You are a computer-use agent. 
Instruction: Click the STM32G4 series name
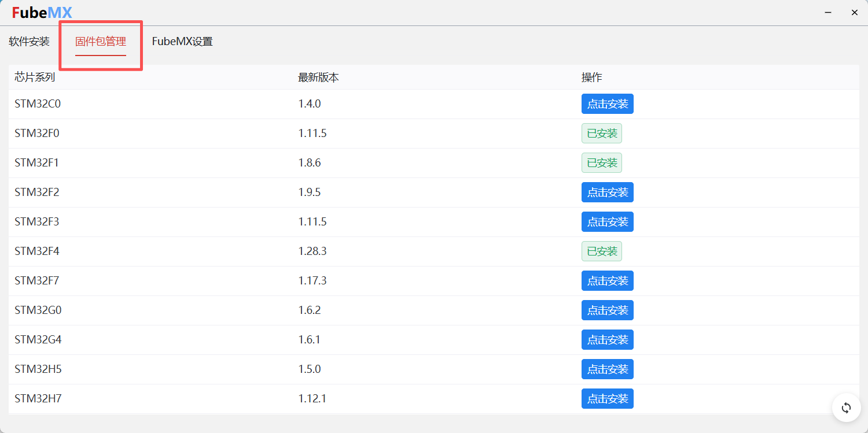pyautogui.click(x=38, y=340)
